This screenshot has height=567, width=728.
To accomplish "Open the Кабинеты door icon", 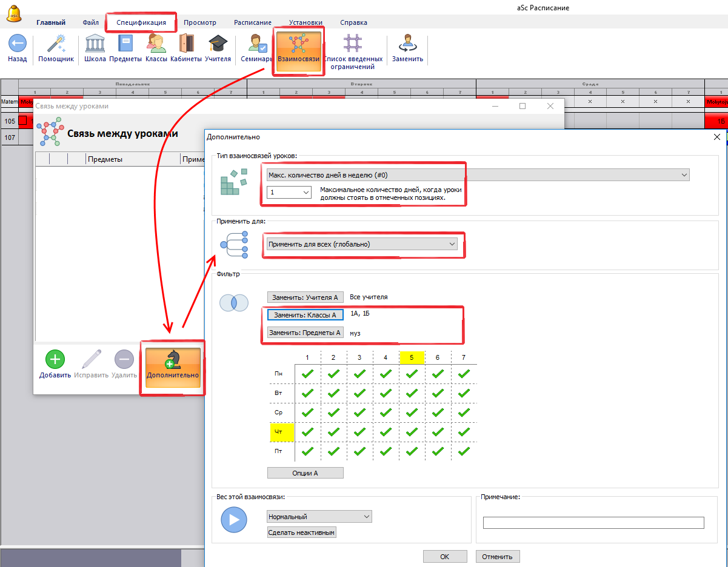I will point(186,44).
